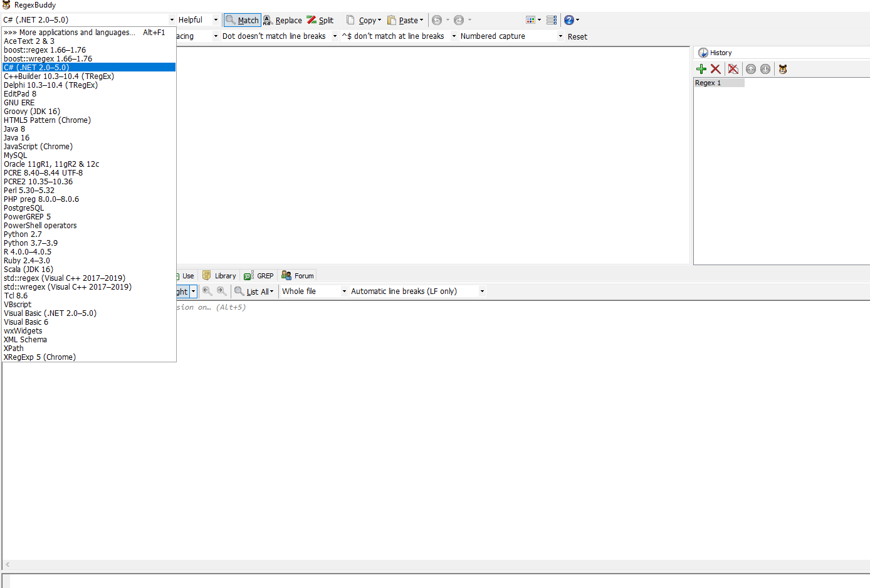Image resolution: width=870 pixels, height=588 pixels.
Task: Select EditPad 8 flavor
Action: click(x=89, y=94)
